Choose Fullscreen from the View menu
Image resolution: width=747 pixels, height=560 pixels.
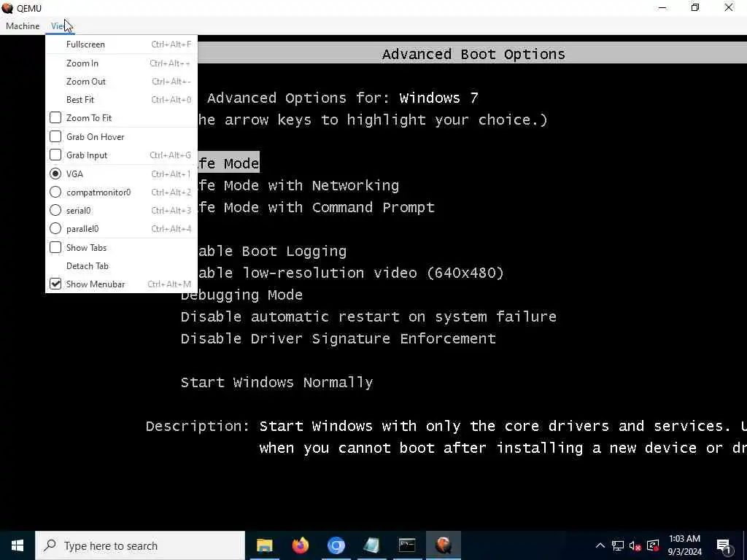pos(122,44)
